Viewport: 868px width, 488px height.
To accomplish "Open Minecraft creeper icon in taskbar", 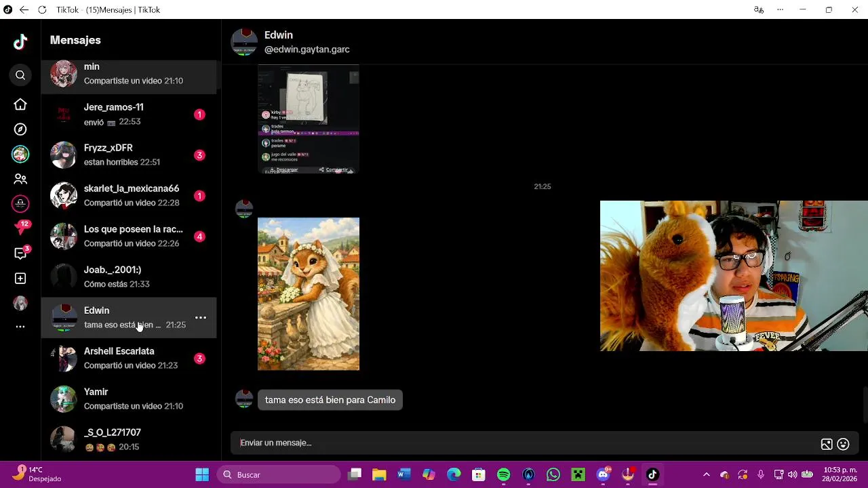I will click(x=578, y=474).
